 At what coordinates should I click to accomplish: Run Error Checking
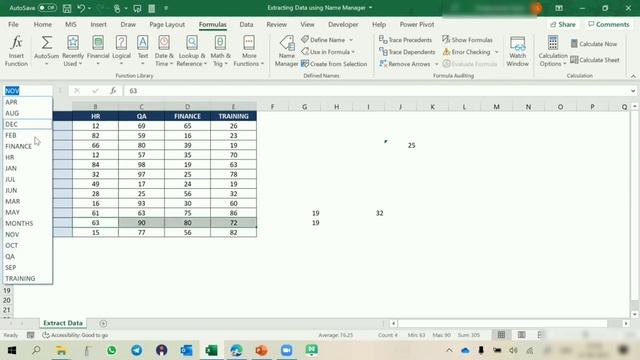467,52
